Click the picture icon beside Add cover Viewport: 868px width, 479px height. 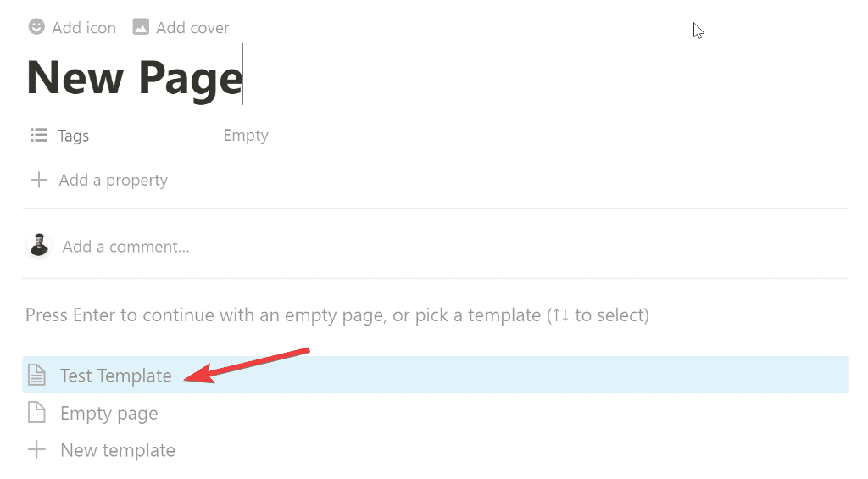141,27
